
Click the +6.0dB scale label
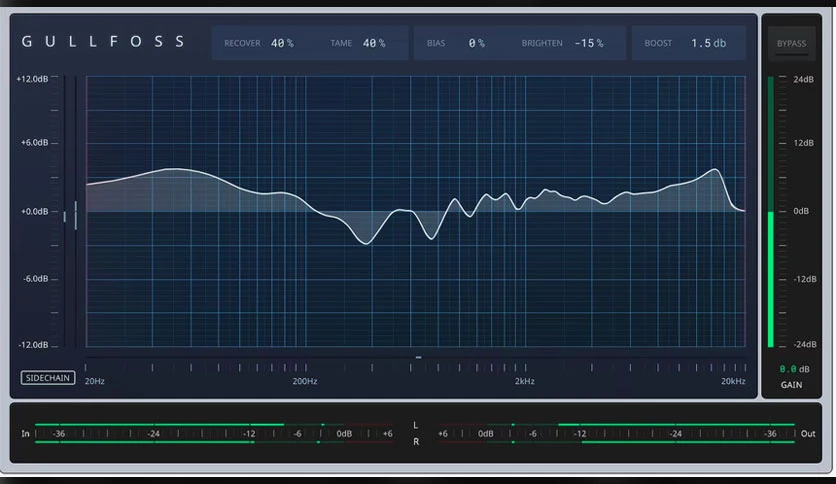[34, 142]
